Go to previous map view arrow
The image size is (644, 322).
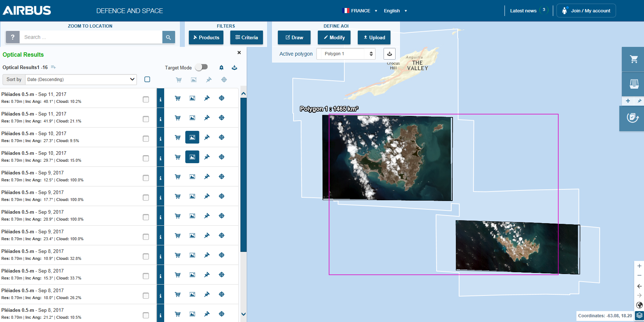639,286
